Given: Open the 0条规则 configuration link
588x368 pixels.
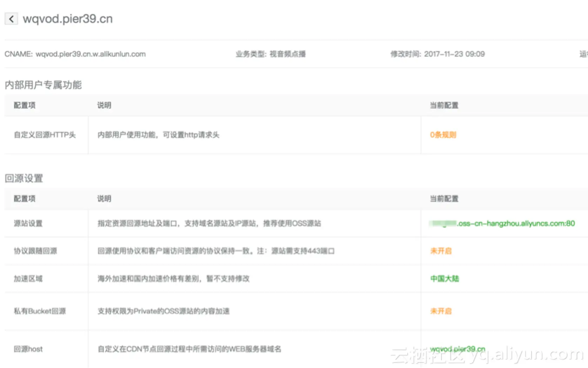Looking at the screenshot, I should coord(443,135).
